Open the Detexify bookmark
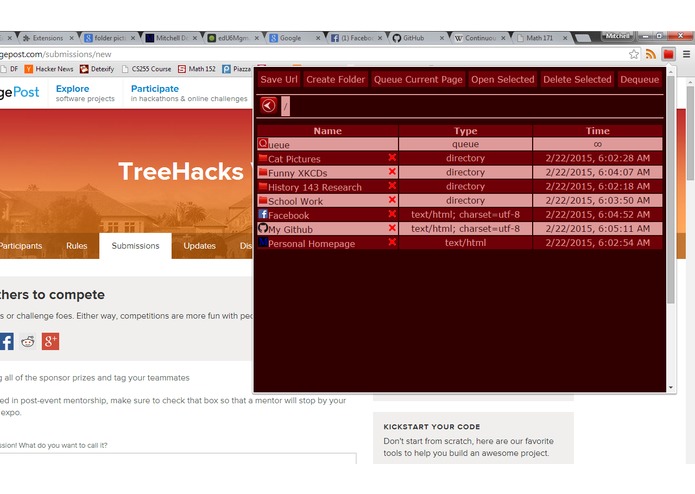The image size is (695, 494). click(x=97, y=69)
